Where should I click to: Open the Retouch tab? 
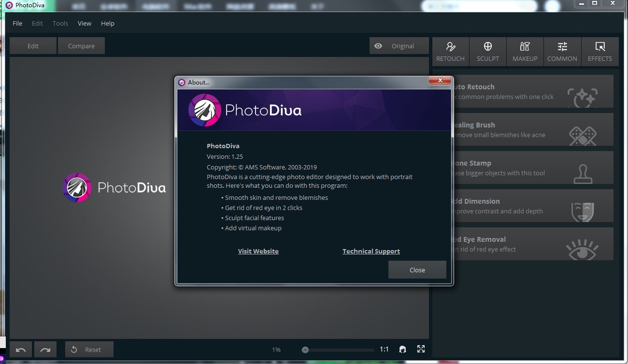(x=450, y=52)
